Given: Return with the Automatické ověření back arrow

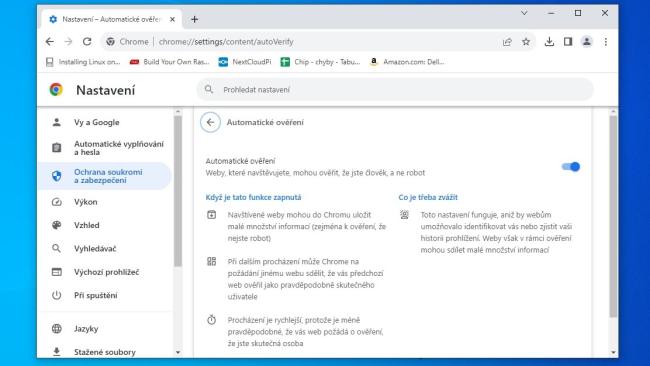Looking at the screenshot, I should [x=210, y=122].
